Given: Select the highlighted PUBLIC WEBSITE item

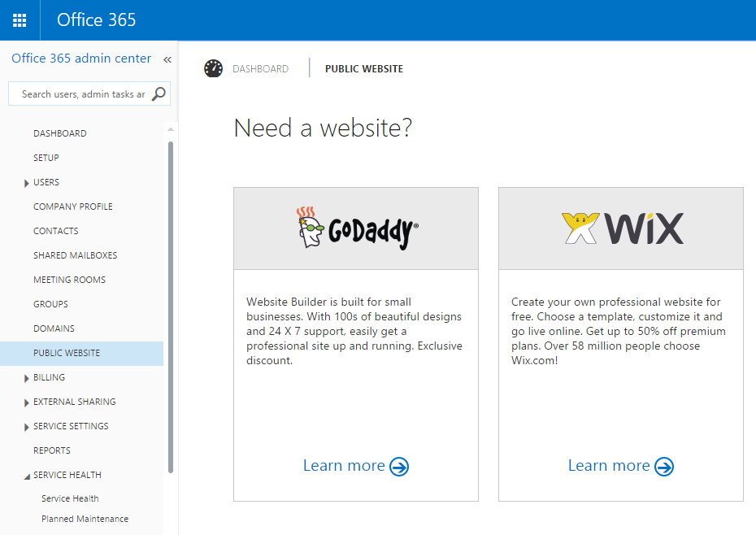Looking at the screenshot, I should click(x=81, y=353).
